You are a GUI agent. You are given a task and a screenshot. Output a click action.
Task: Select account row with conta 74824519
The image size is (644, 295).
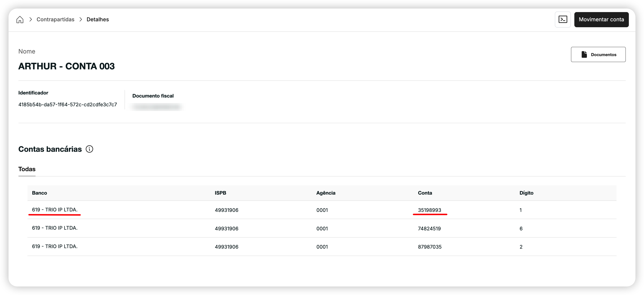pyautogui.click(x=322, y=228)
